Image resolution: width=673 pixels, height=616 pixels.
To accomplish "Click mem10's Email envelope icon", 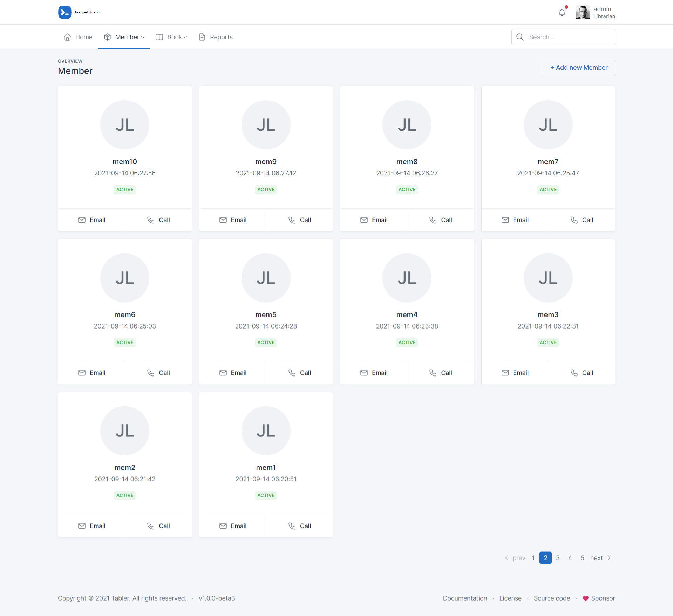I will (82, 220).
